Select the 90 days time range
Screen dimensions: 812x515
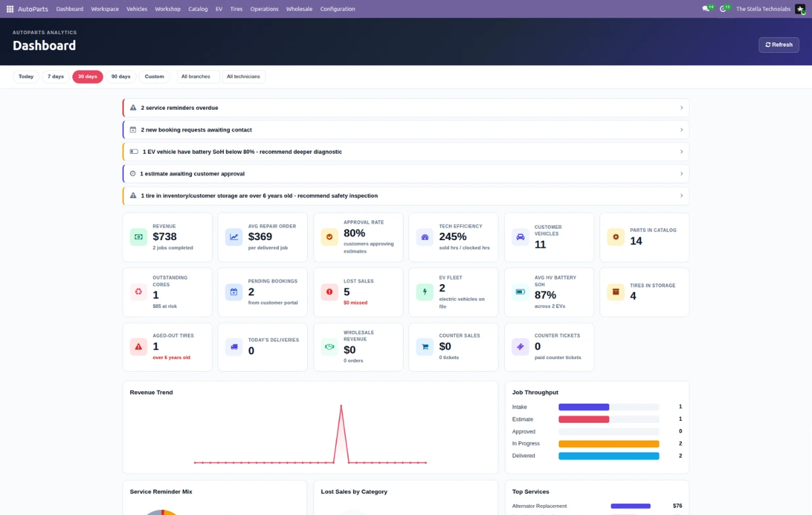[x=121, y=76]
